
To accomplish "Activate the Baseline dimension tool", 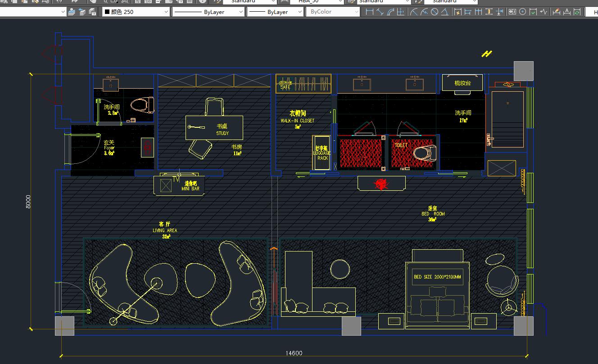I will [x=468, y=12].
